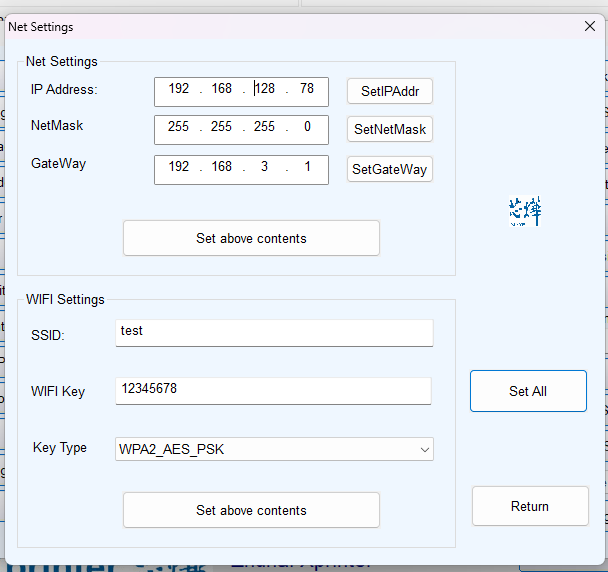Click Set above contents under Net Settings
The height and width of the screenshot is (572, 608).
coord(251,238)
